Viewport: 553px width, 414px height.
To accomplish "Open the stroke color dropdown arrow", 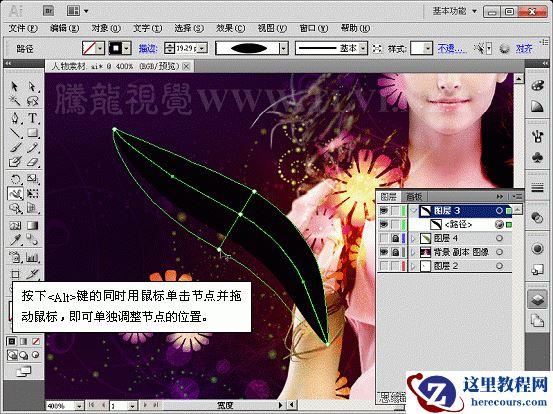I will (x=127, y=48).
